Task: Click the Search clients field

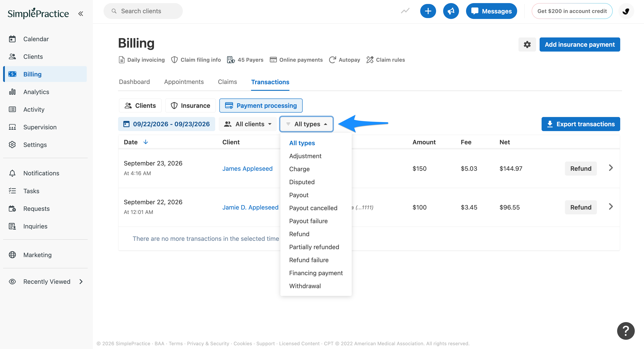Action: click(x=143, y=11)
